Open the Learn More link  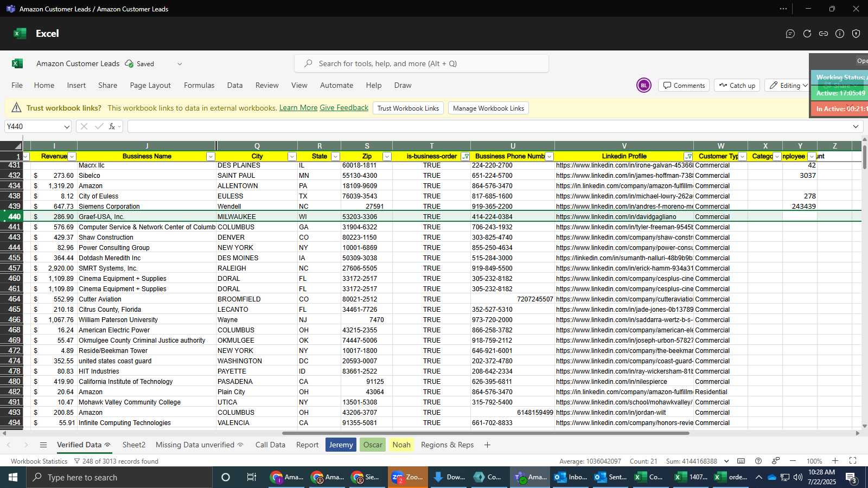pos(298,108)
